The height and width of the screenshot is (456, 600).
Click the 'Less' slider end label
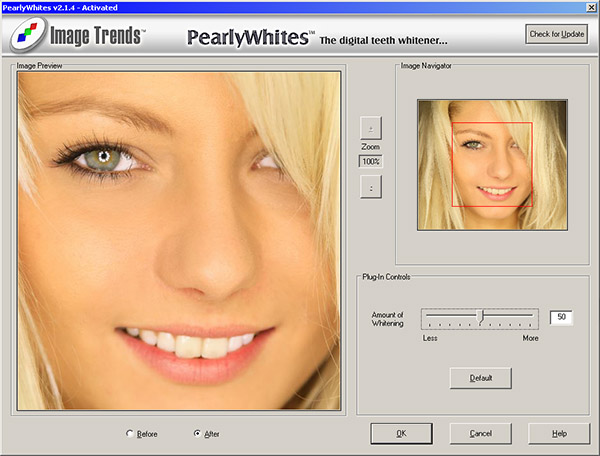coord(430,338)
